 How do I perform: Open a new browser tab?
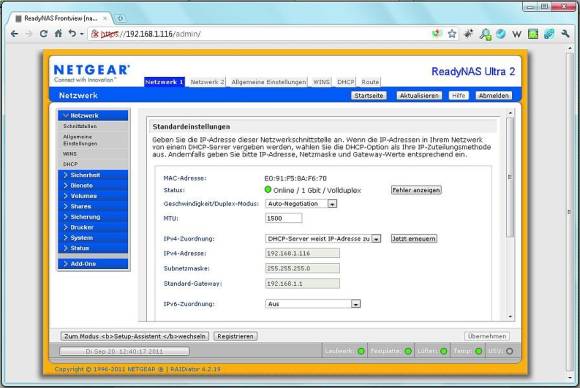(120, 18)
